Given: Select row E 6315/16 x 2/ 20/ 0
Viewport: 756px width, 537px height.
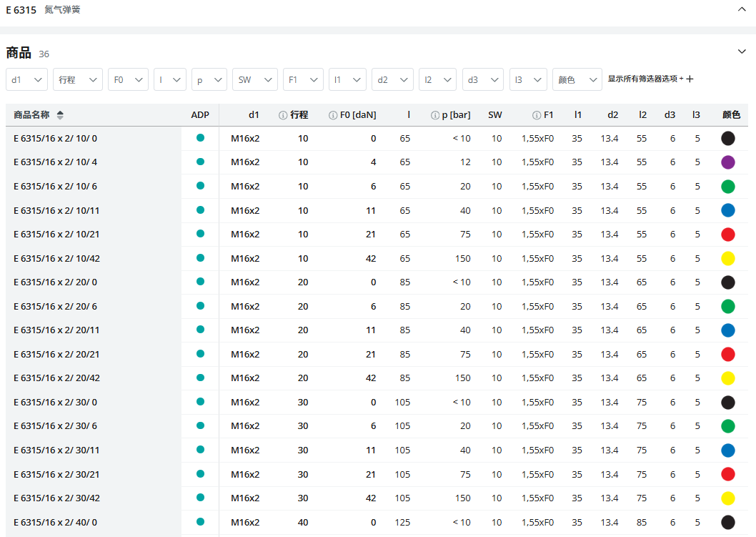Looking at the screenshot, I should (377, 282).
